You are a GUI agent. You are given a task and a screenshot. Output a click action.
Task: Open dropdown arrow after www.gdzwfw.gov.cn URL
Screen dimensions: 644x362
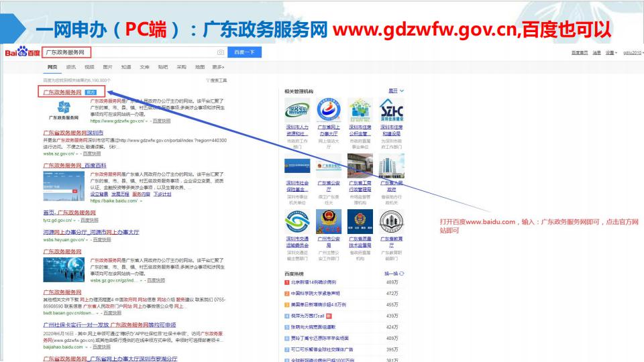[x=147, y=121]
